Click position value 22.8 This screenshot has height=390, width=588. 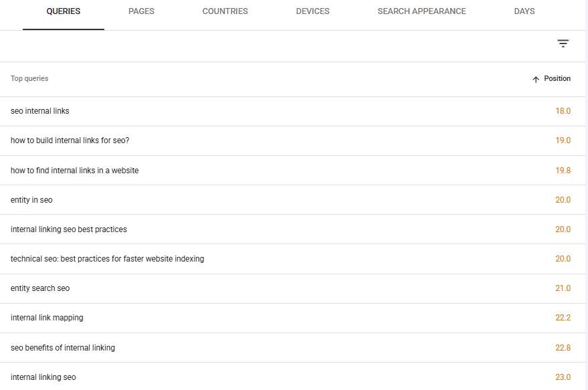coord(563,348)
